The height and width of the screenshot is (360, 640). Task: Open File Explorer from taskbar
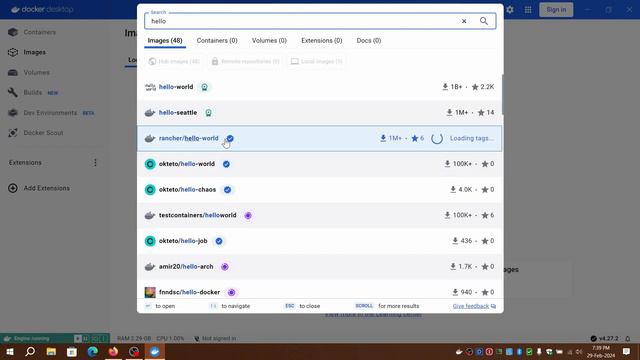(51, 351)
